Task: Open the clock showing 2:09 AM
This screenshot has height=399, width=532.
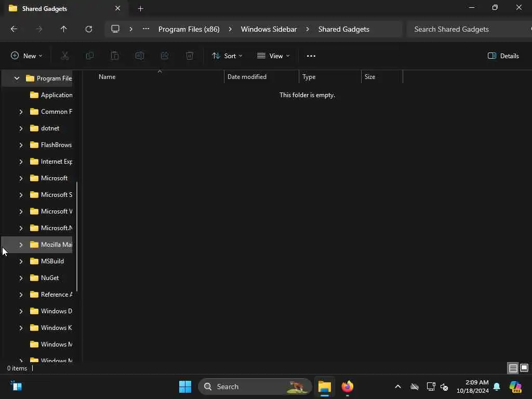Action: [x=473, y=387]
